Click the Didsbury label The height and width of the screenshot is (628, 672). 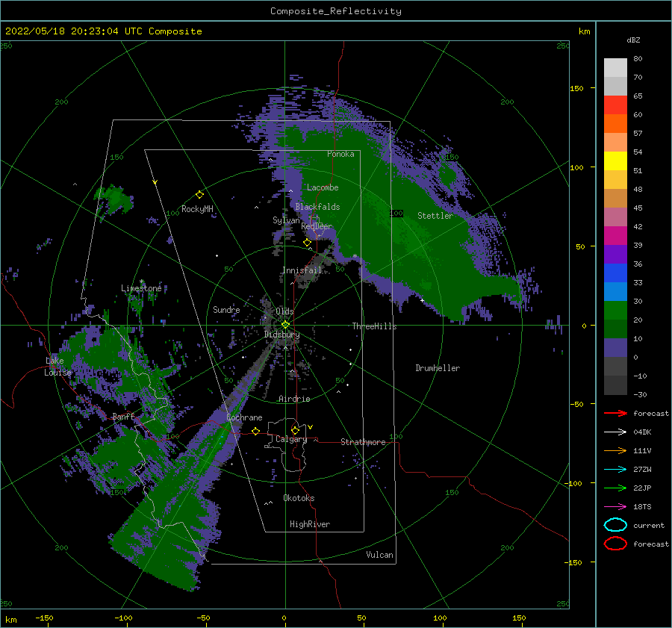[x=282, y=335]
